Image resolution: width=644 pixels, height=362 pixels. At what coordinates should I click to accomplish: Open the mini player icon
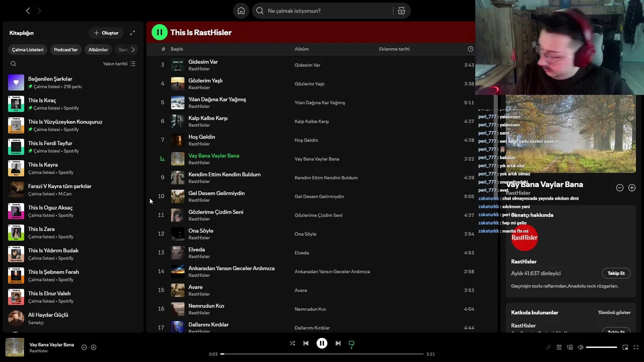click(625, 347)
